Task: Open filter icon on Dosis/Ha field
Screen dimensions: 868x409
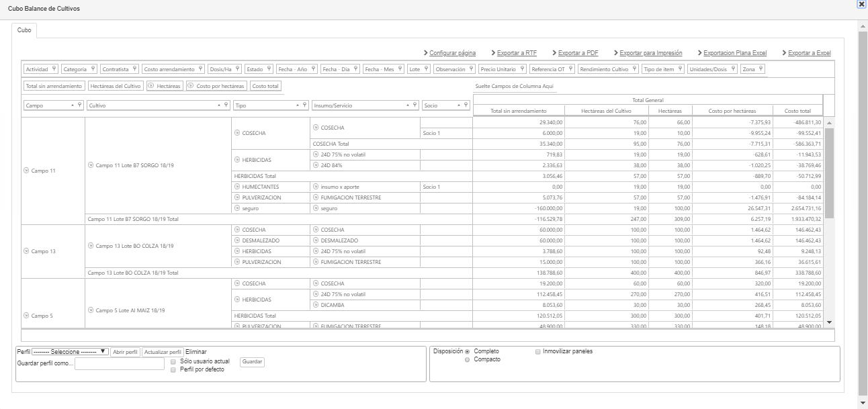Action: [x=237, y=69]
